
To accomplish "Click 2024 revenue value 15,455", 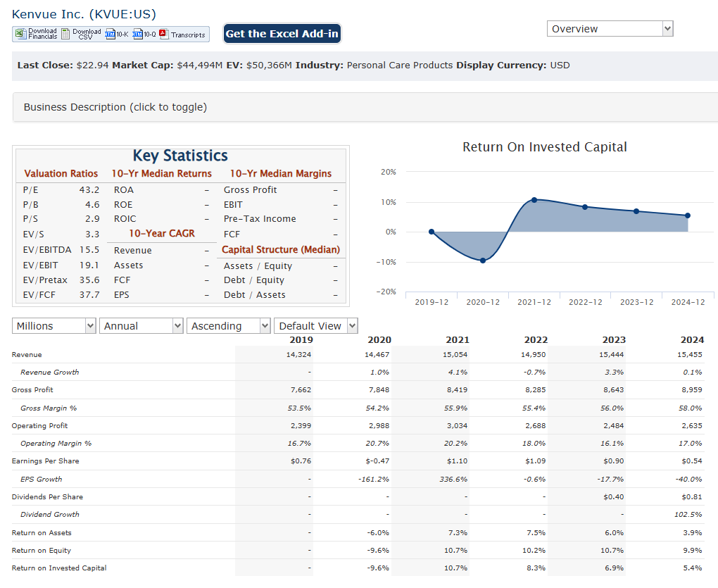I will pos(690,354).
